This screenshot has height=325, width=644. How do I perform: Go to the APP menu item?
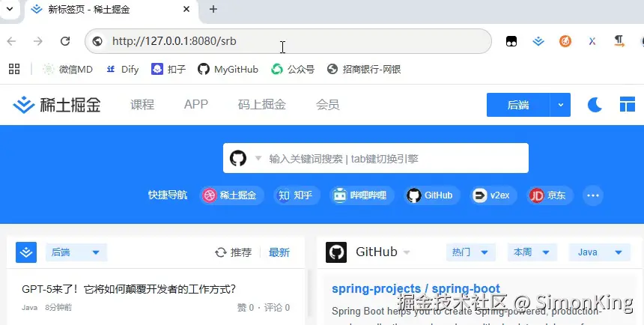pos(196,104)
